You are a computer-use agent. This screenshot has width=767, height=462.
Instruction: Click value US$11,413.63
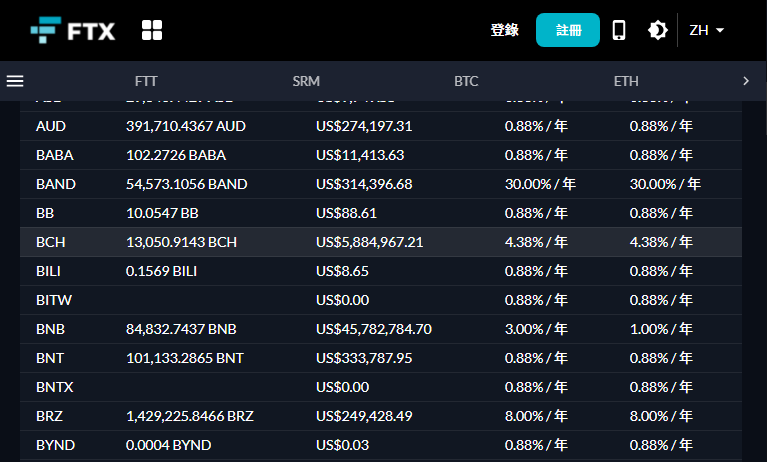click(x=360, y=155)
